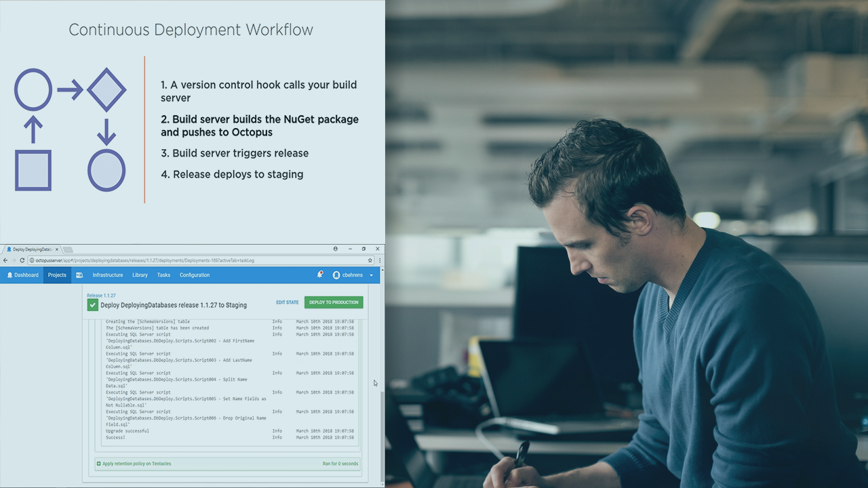Open the cbehrens user dropdown arrow
The height and width of the screenshot is (488, 868).
click(x=371, y=275)
